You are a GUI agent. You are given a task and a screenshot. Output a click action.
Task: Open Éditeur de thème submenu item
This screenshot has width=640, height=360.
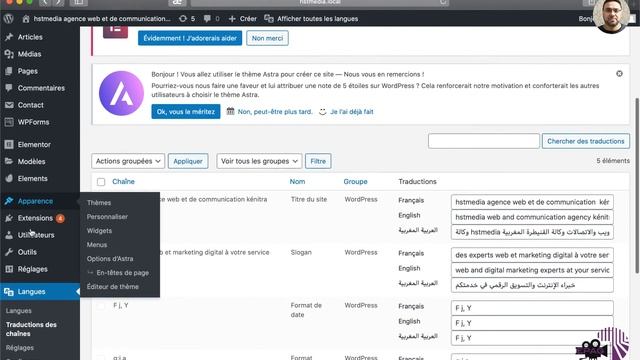point(113,287)
